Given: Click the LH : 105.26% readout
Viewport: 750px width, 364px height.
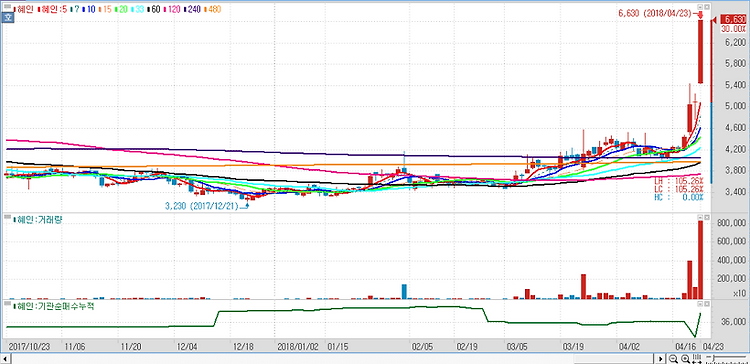Looking at the screenshot, I should tap(679, 181).
